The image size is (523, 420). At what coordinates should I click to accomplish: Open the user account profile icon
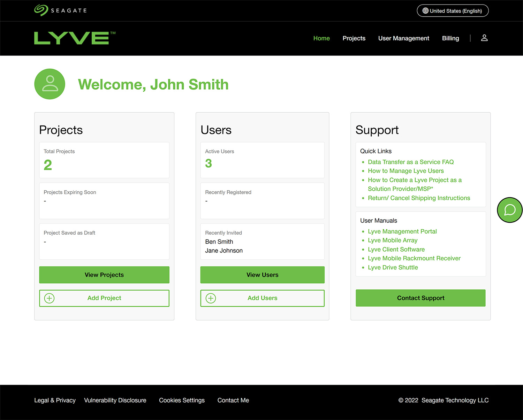click(x=484, y=38)
